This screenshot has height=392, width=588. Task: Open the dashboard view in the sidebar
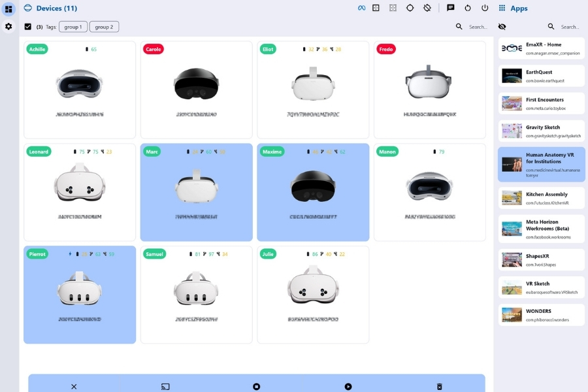click(8, 8)
